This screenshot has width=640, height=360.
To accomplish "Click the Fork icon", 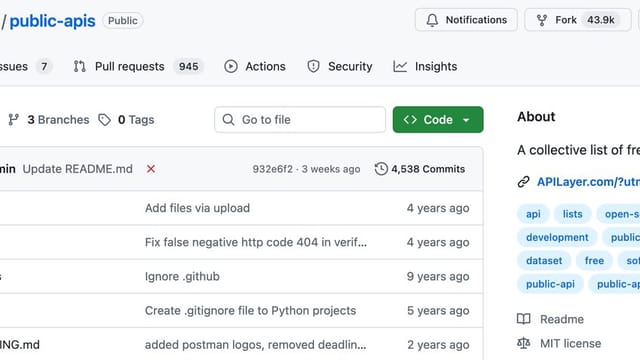I will point(542,20).
